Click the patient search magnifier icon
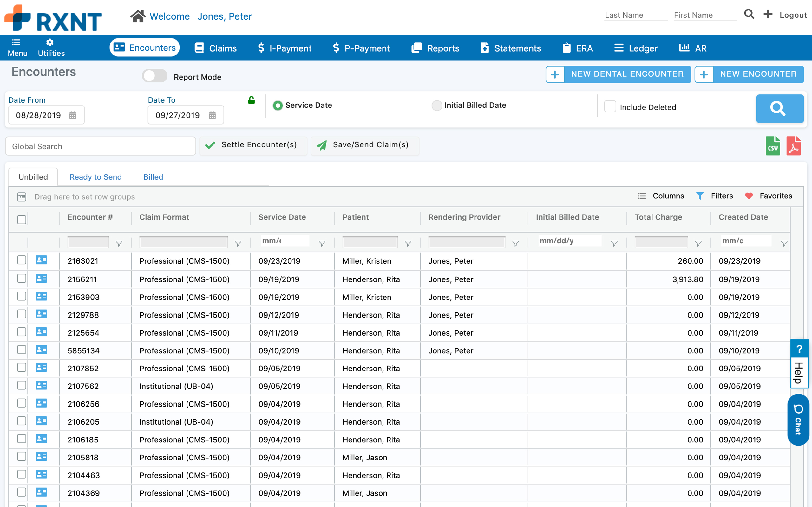 (749, 15)
